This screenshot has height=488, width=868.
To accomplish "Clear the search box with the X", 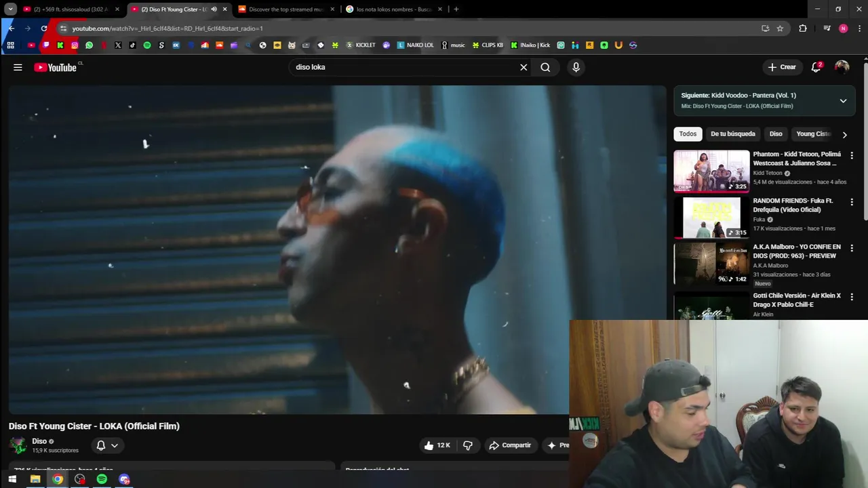I will pos(524,67).
